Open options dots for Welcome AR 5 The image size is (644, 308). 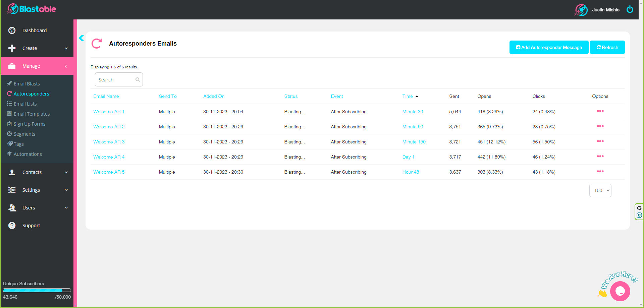600,172
